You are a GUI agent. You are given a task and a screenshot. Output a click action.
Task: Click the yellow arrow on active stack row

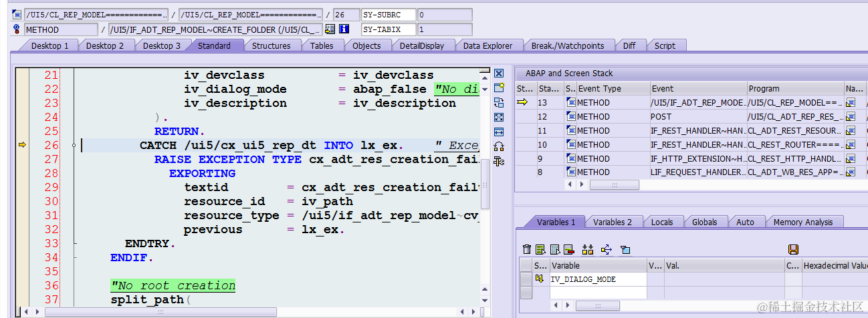[x=522, y=102]
